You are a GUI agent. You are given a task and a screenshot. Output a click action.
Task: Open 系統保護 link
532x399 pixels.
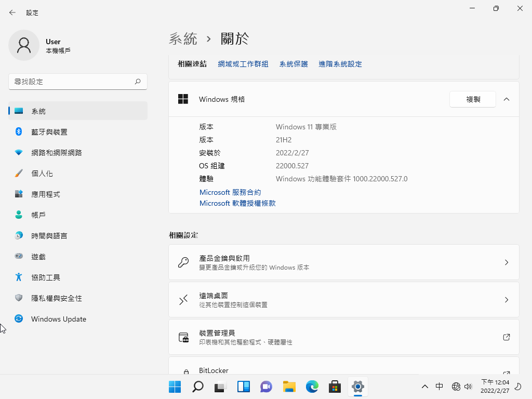click(294, 64)
